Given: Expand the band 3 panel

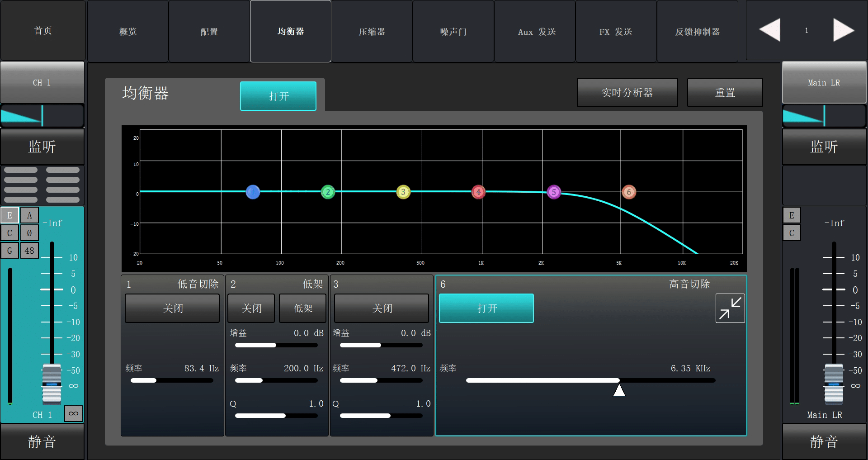Looking at the screenshot, I should coord(381,284).
